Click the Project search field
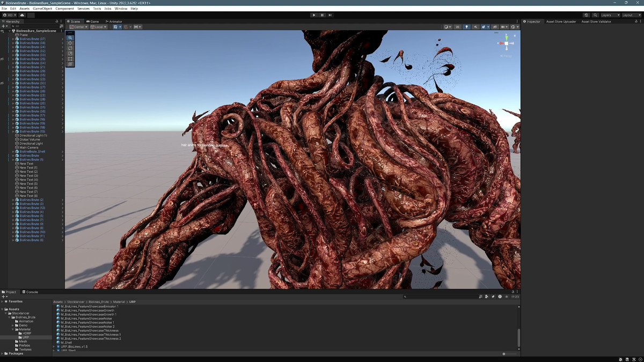 [442, 297]
